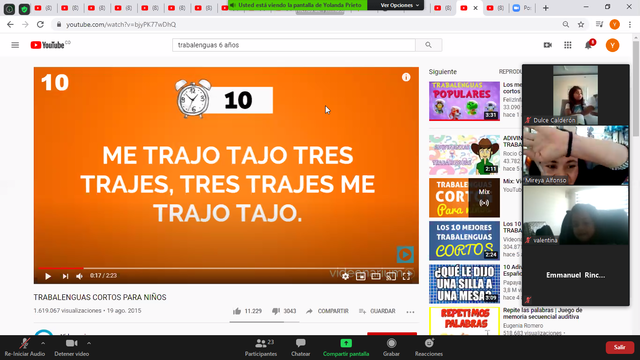Click the browser address bar URL
Screen dimensions: 640x360
(121, 24)
